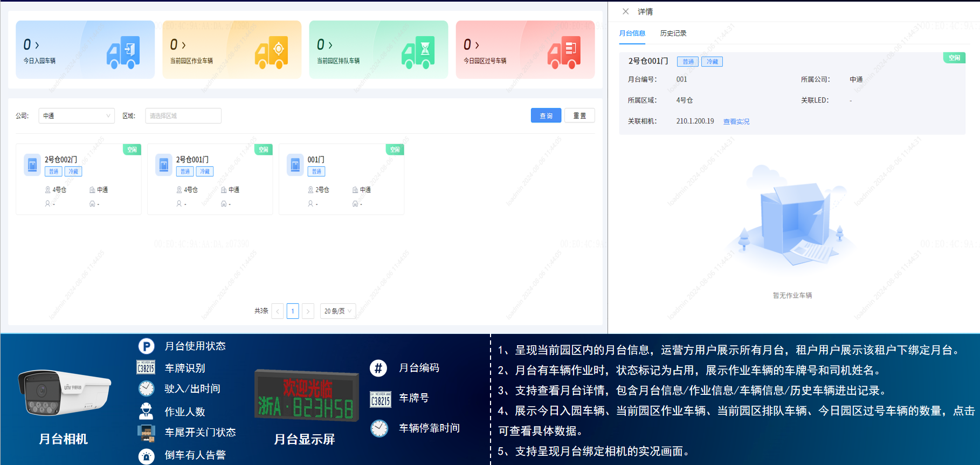Click the 车尾开关门状态 icon
This screenshot has width=980, height=465.
[x=146, y=433]
